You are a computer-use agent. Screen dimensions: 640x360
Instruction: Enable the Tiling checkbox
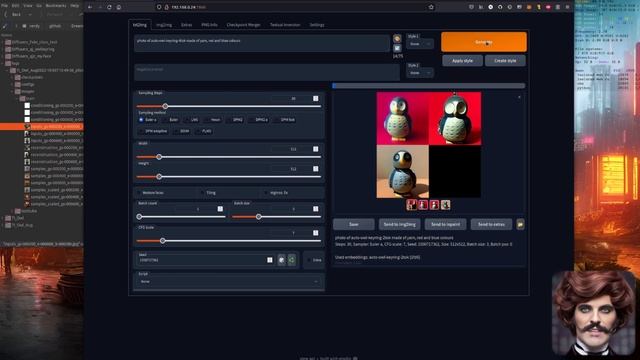pos(202,193)
